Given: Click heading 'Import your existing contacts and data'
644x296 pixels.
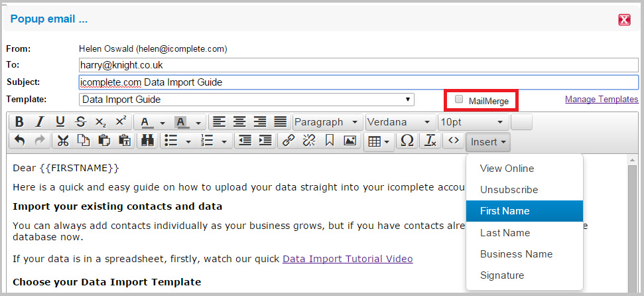Looking at the screenshot, I should pos(117,206).
